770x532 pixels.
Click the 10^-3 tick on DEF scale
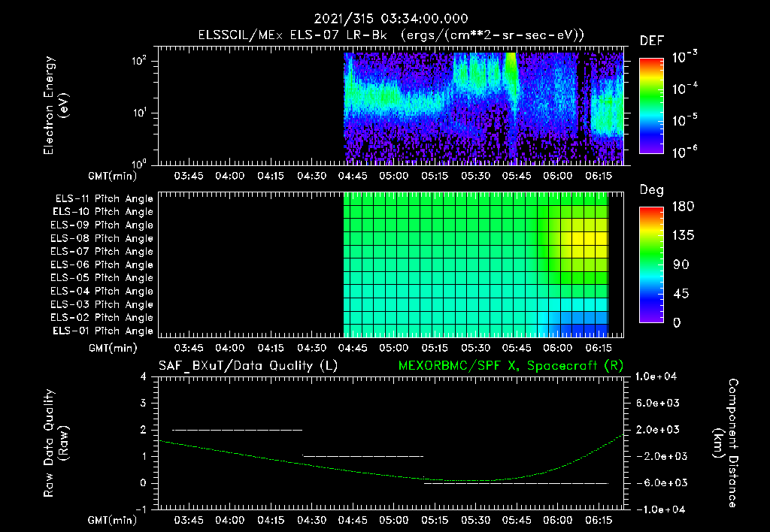(x=684, y=57)
